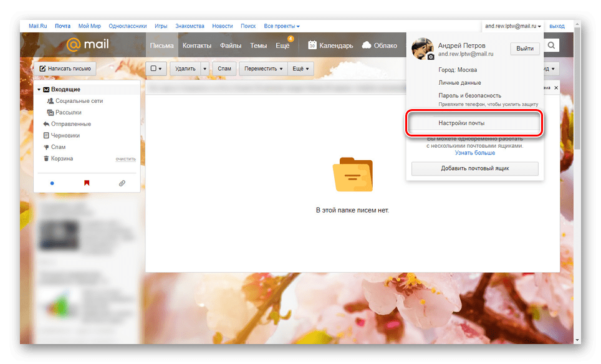Viewport: 601px width, 364px height.
Task: Select Личные данные menu entry
Action: point(459,82)
